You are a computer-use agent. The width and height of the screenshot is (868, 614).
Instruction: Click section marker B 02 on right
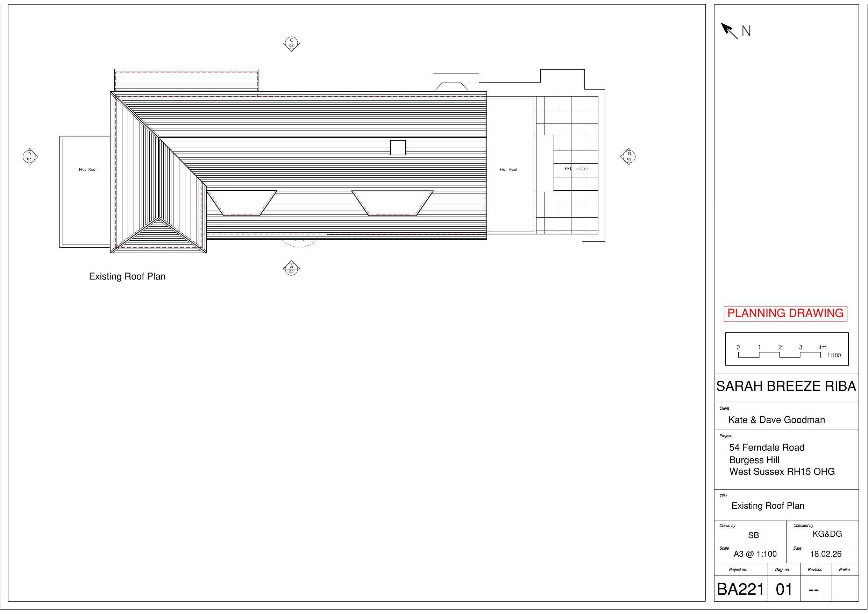629,156
